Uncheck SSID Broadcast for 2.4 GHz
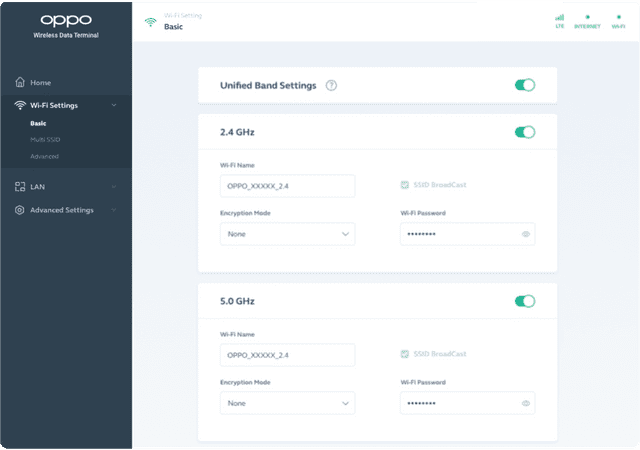 [404, 185]
